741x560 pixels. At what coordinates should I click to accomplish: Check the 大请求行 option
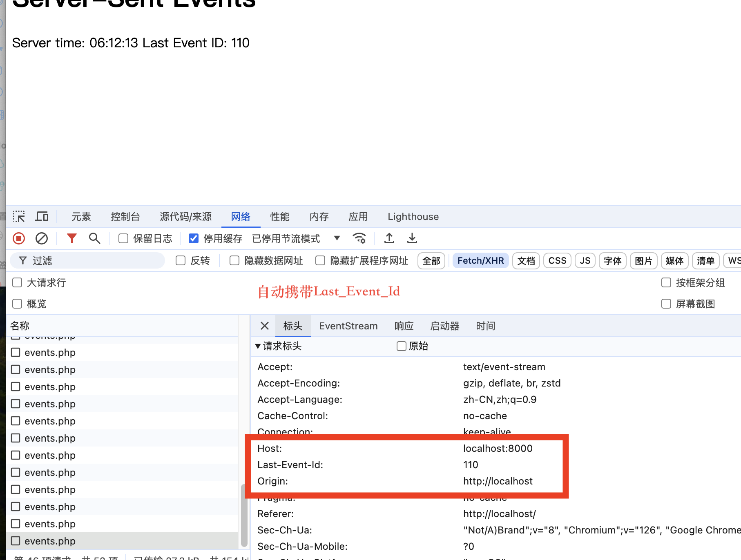(17, 282)
